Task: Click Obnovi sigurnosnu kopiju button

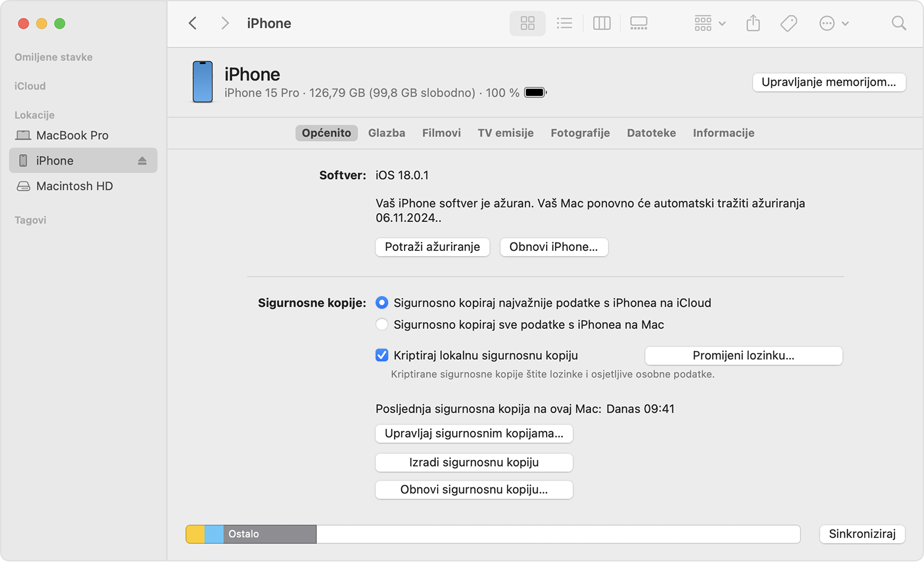Action: pos(474,490)
